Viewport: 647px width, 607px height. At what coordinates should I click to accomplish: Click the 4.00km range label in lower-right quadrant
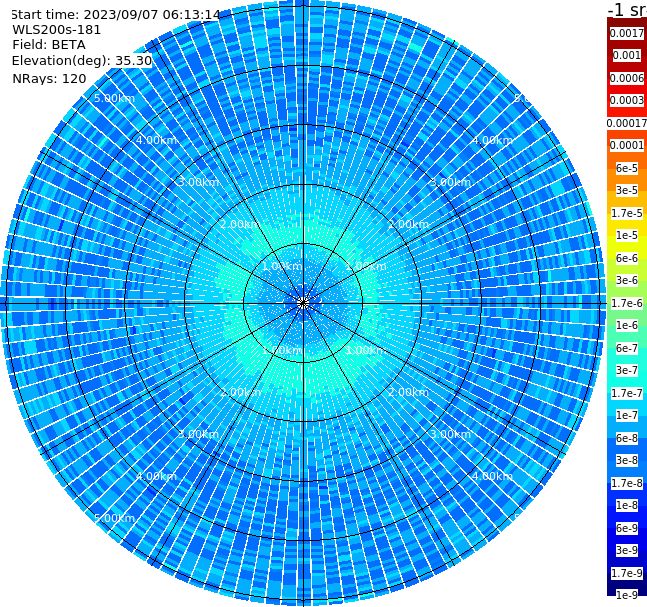[x=492, y=476]
